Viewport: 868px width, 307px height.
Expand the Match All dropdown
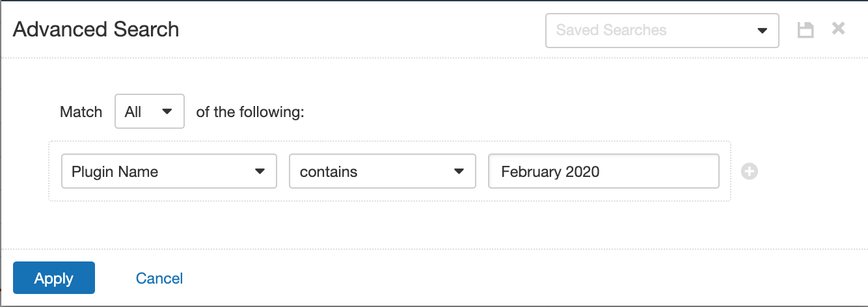150,112
